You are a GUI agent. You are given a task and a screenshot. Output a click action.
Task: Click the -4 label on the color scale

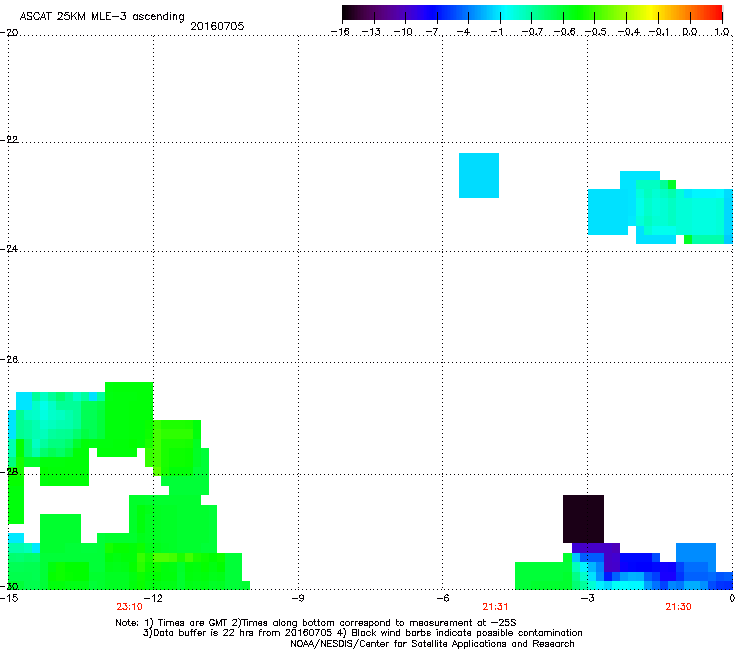click(x=463, y=32)
